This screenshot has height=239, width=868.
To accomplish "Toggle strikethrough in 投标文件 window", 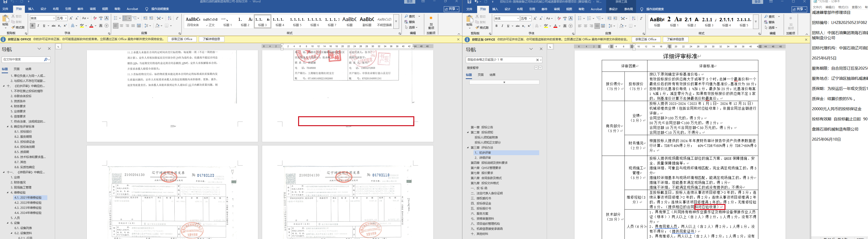I will (54, 26).
